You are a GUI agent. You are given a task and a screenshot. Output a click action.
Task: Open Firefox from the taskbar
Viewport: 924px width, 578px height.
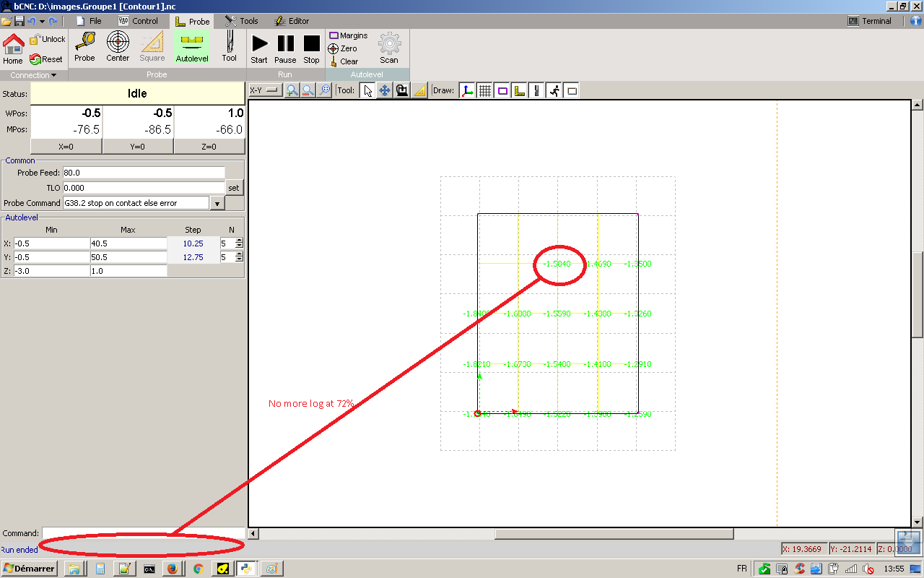tap(172, 569)
